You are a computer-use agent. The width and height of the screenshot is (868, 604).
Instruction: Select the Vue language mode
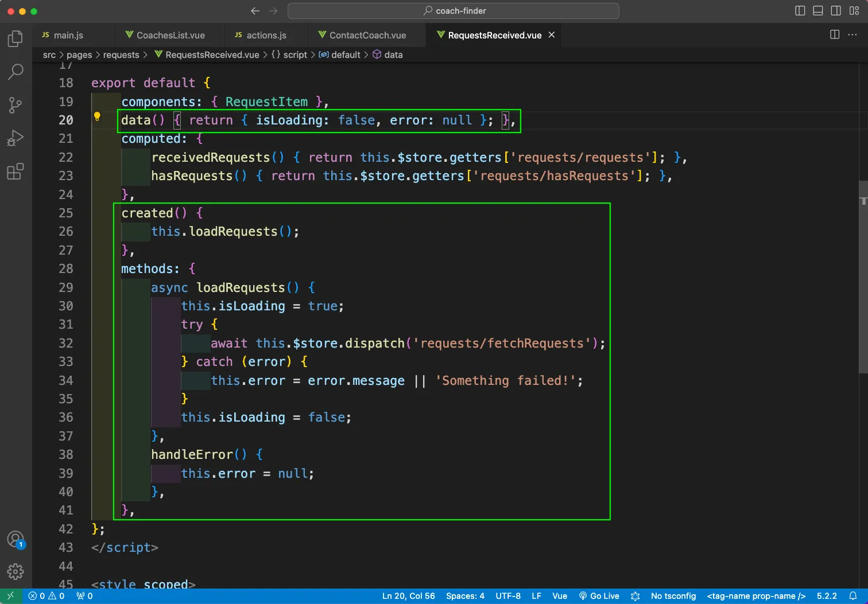tap(560, 596)
